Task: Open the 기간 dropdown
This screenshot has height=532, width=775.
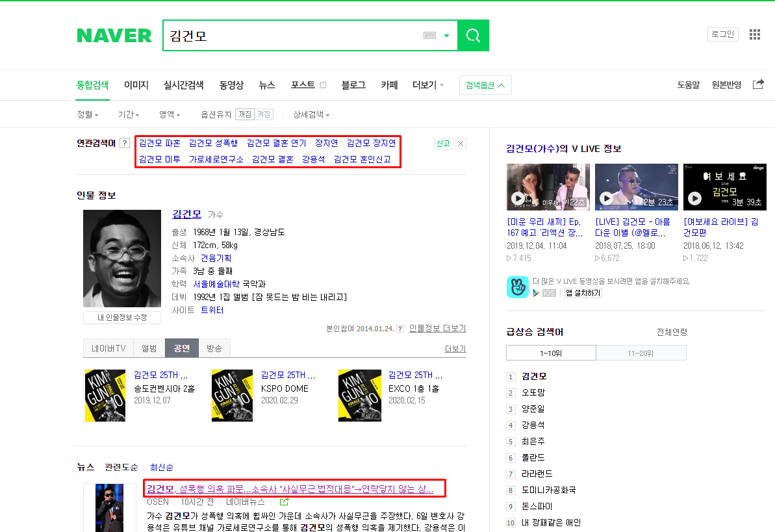Action: point(129,114)
